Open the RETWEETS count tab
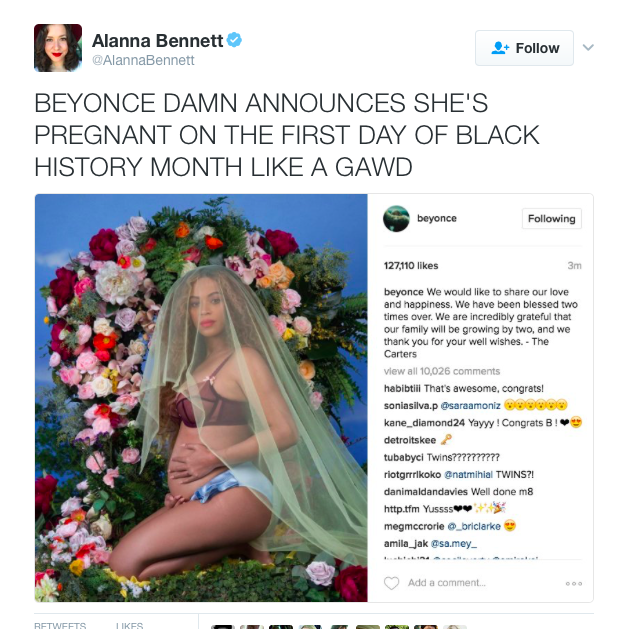 coord(60,625)
